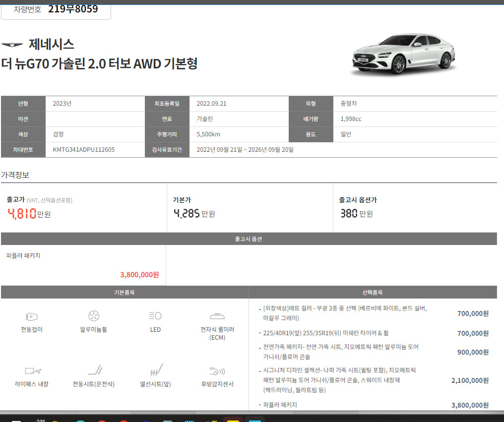Click the 가격정보 section heading
This screenshot has height=422, width=504.
[15, 175]
